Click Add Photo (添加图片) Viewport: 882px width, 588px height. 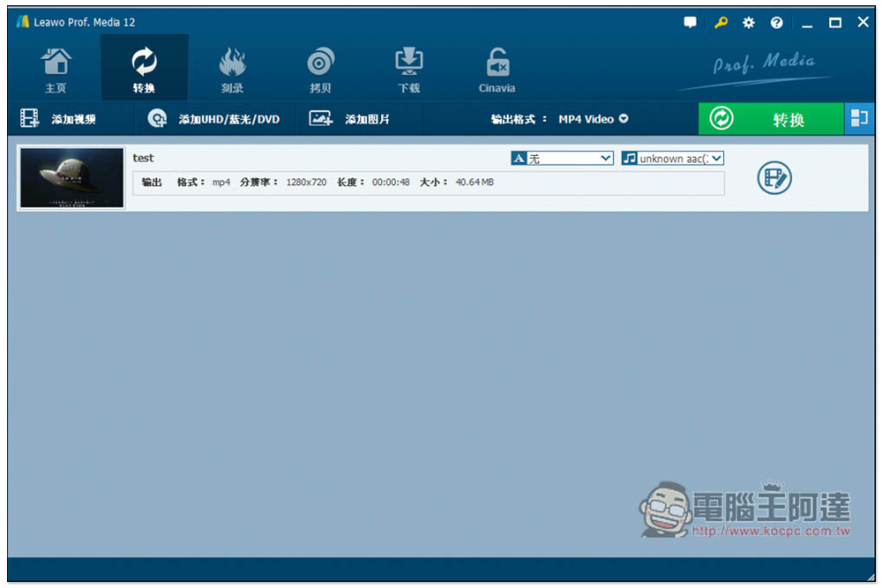[349, 119]
